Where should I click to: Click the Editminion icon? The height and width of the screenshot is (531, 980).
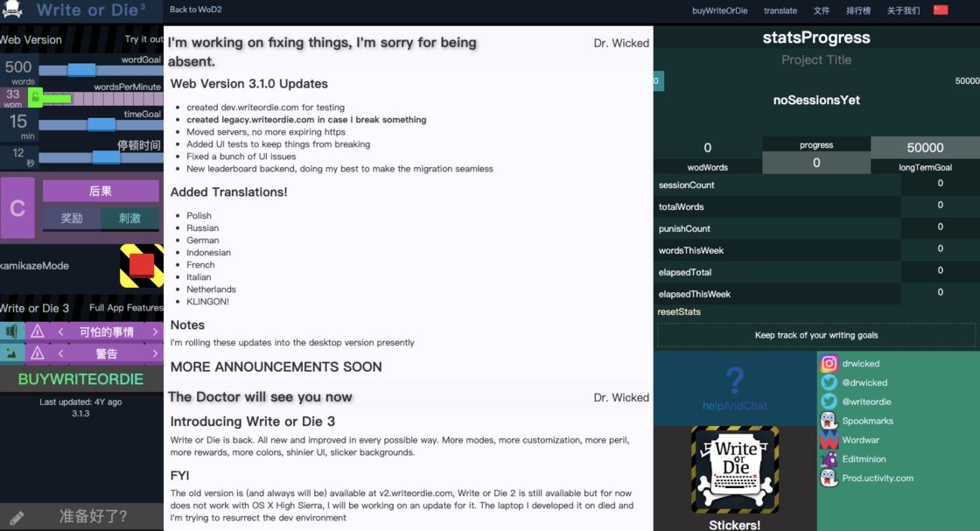pyautogui.click(x=829, y=459)
